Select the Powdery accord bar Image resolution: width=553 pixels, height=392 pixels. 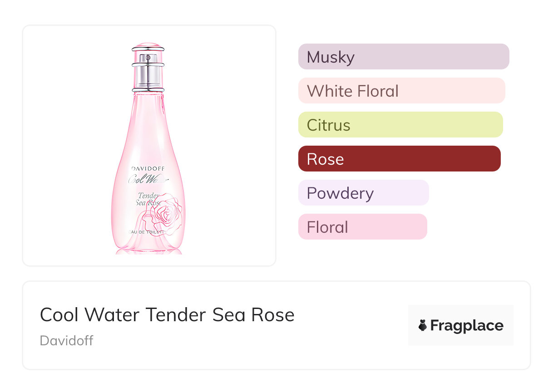363,193
